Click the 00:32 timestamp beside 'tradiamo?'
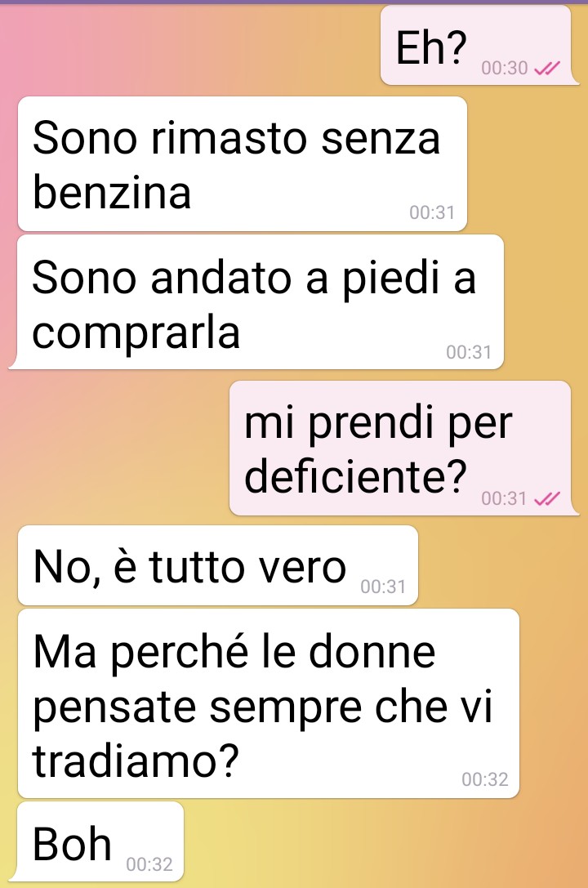This screenshot has width=588, height=888. coord(485,779)
